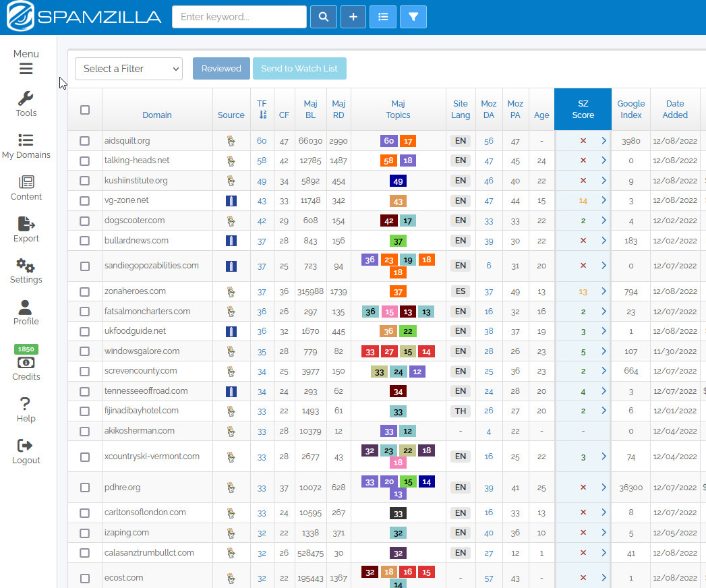The height and width of the screenshot is (588, 706).
Task: Open the Content sidebar item
Action: [26, 188]
